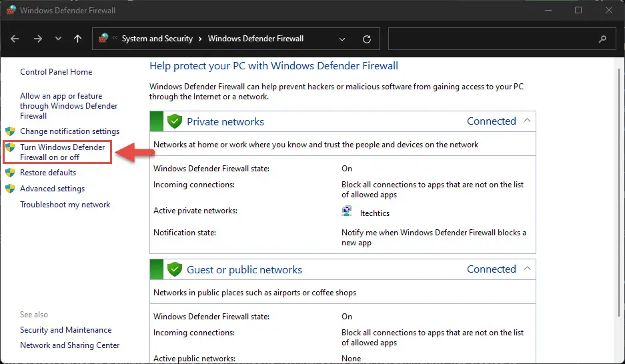
Task: Open Troubleshoot my network
Action: click(x=65, y=204)
